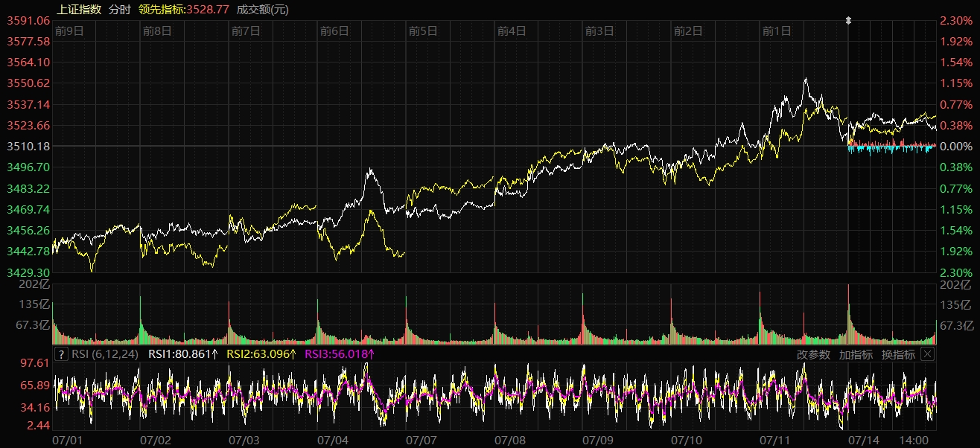This screenshot has height=448, width=980.
Task: Select the 分时 chart mode label
Action: click(x=118, y=10)
